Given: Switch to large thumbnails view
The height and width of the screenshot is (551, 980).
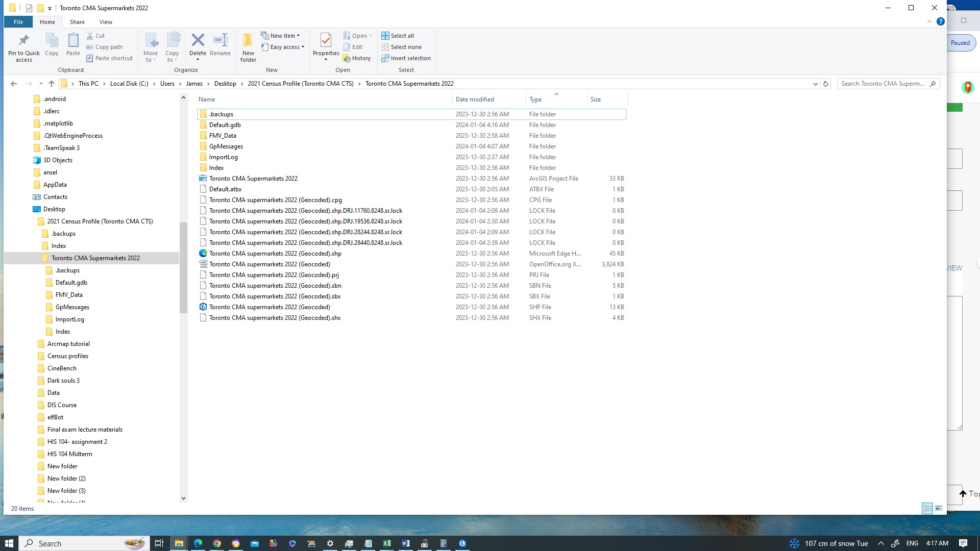Looking at the screenshot, I should click(938, 509).
